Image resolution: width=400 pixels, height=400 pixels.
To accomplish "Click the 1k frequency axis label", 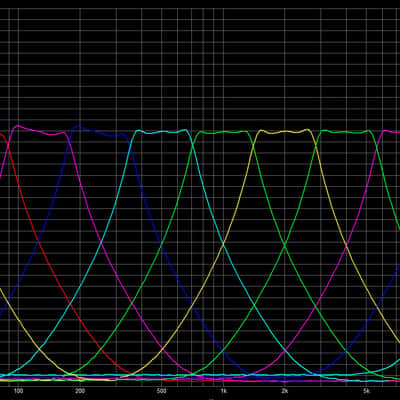I will [223, 391].
